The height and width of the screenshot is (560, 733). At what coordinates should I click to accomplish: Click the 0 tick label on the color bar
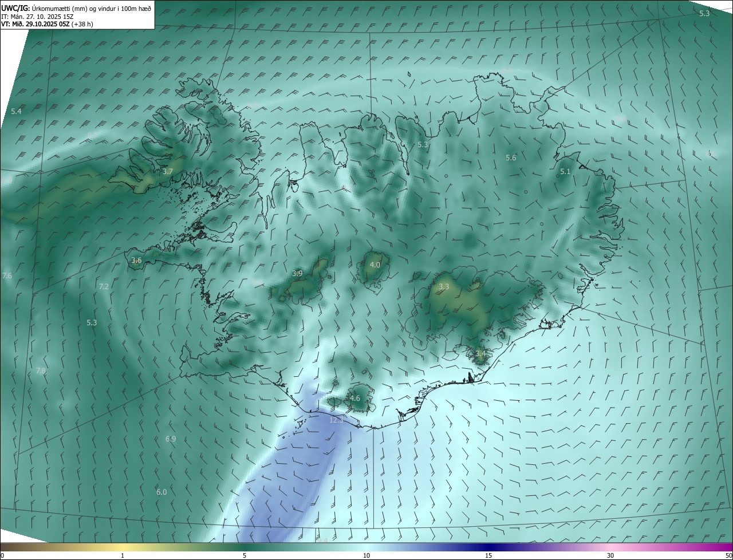pyautogui.click(x=2, y=556)
